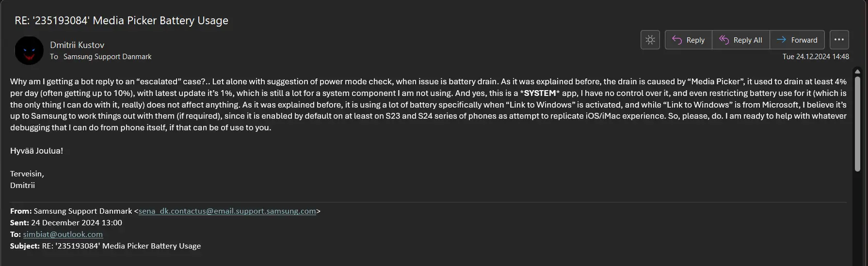
Task: Open the more actions ellipsis menu
Action: click(x=839, y=40)
